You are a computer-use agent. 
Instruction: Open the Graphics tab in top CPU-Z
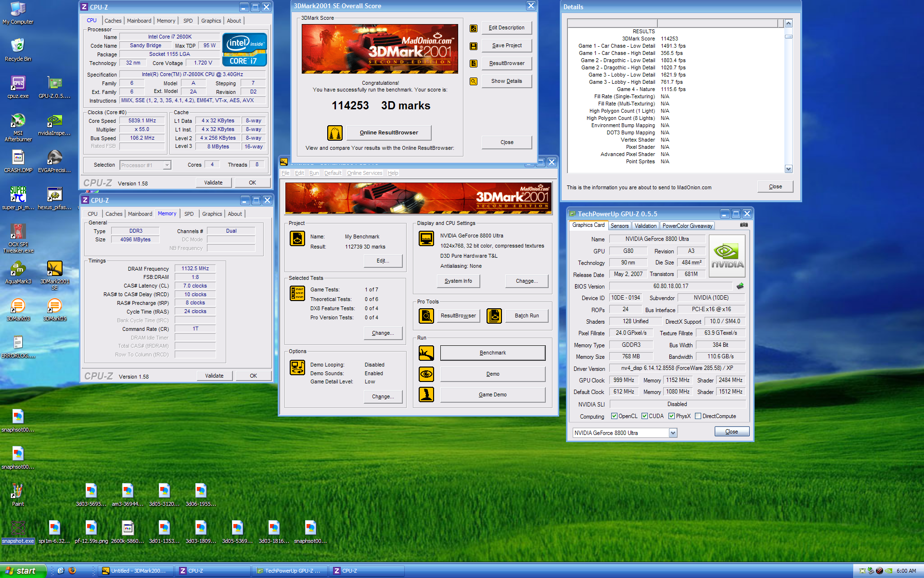211,21
